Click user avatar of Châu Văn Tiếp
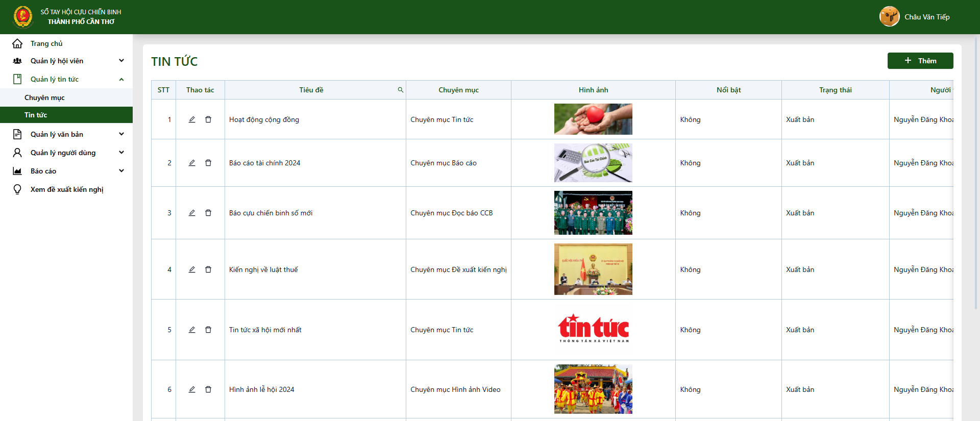980x421 pixels. [x=889, y=16]
